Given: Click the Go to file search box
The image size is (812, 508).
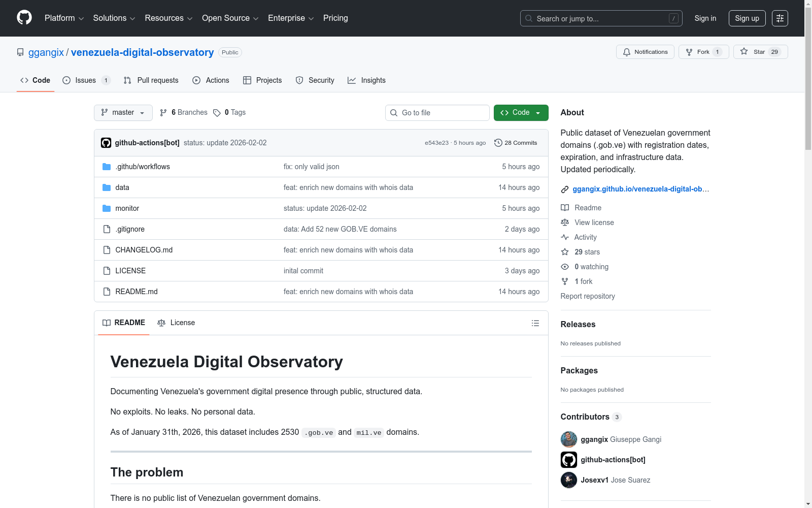Looking at the screenshot, I should point(437,113).
